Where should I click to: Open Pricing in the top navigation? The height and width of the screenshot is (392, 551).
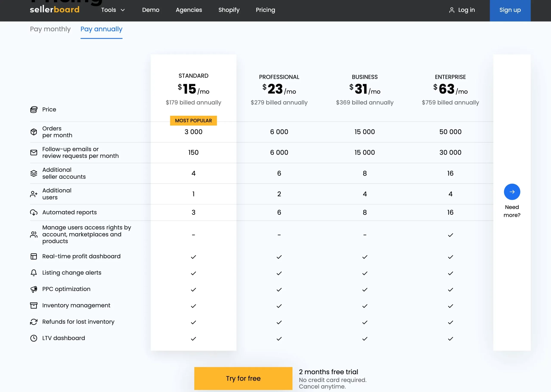pos(265,10)
